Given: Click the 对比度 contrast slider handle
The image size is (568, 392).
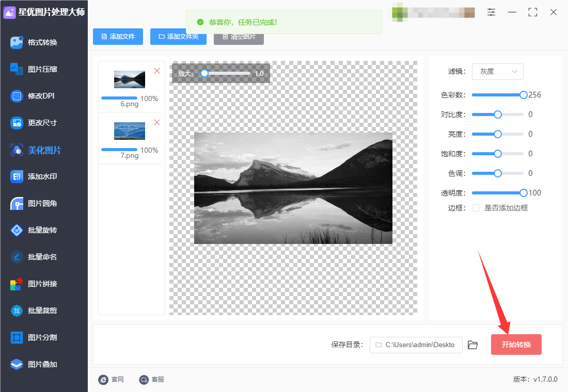Looking at the screenshot, I should click(x=498, y=115).
